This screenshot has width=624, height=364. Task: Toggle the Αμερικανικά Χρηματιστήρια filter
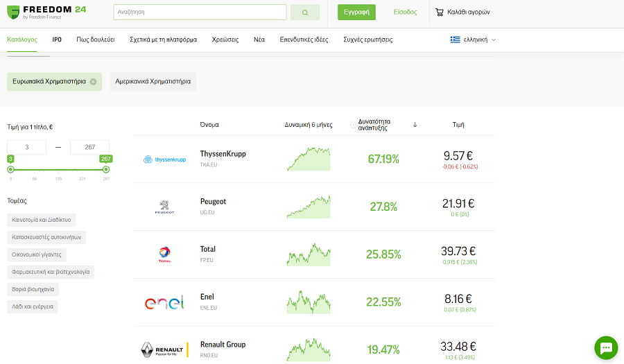[153, 81]
